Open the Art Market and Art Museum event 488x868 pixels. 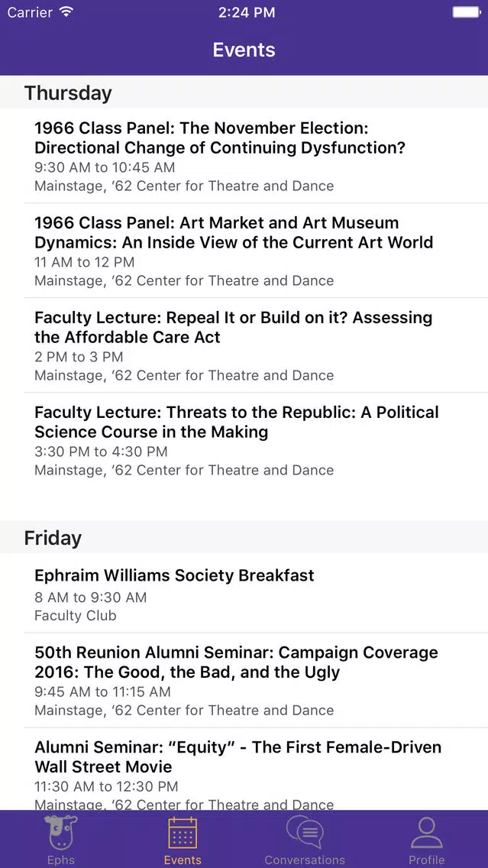coord(244,251)
